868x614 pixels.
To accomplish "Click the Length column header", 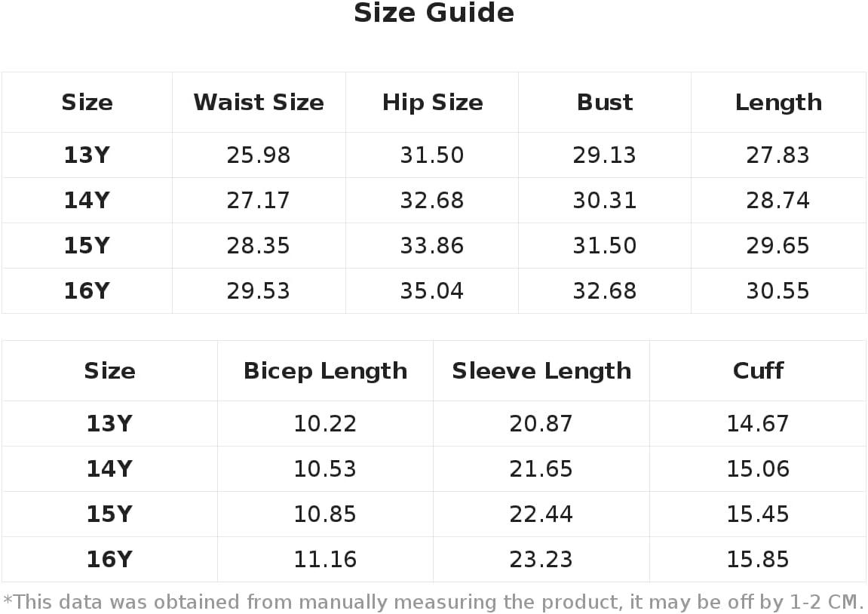I will click(778, 103).
